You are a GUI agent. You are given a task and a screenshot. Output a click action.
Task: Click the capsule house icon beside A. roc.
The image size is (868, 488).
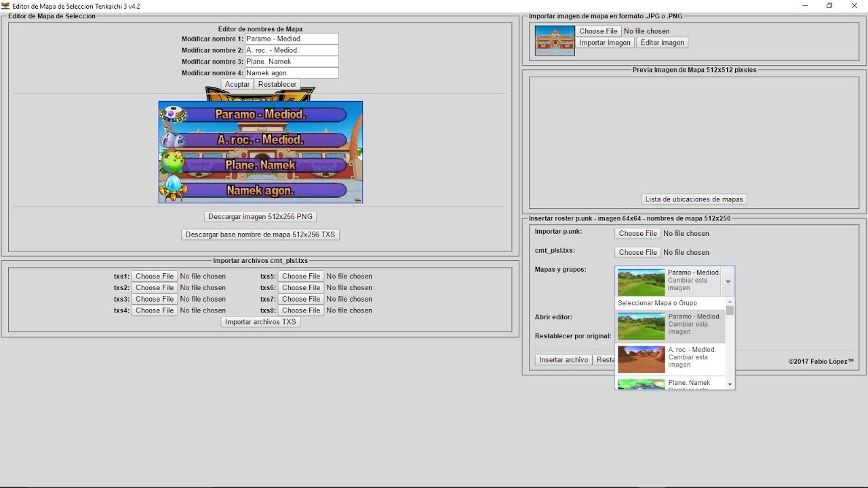(x=172, y=139)
